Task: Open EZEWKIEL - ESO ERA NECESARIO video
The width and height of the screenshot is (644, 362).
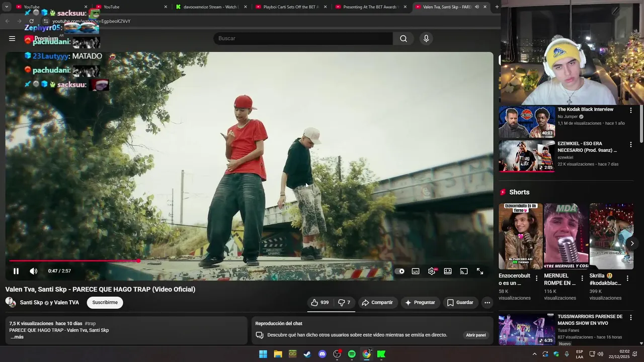Action: pyautogui.click(x=527, y=156)
